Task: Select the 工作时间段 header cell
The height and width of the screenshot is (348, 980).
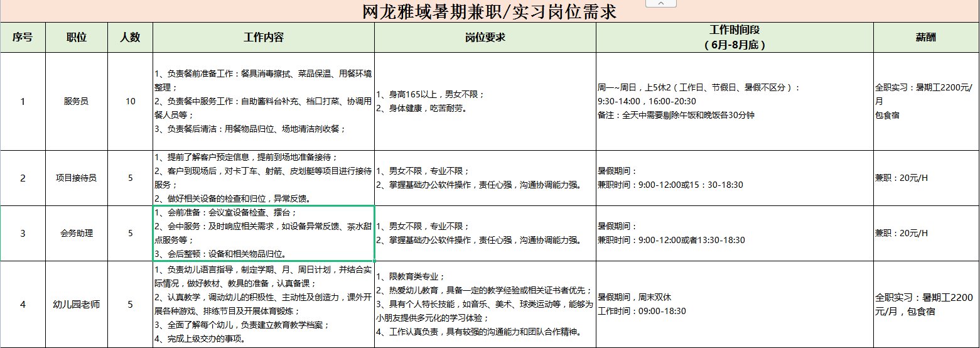Action: pos(735,37)
